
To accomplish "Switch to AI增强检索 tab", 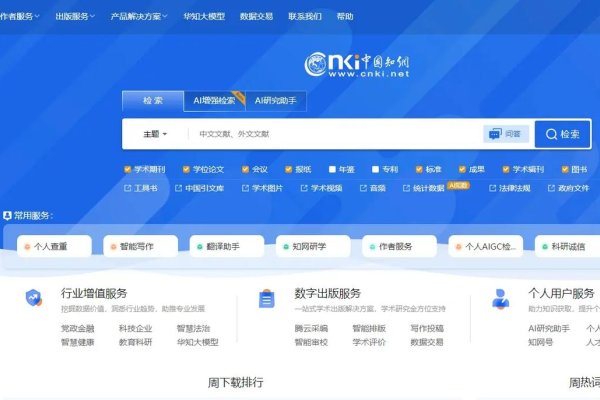I will pyautogui.click(x=214, y=101).
